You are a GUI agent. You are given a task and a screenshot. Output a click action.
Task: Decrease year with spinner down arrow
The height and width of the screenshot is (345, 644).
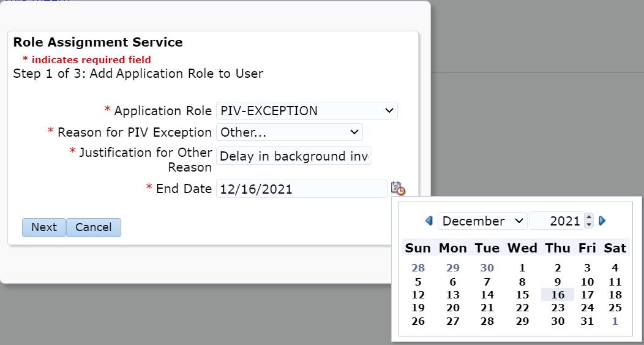[x=589, y=225]
